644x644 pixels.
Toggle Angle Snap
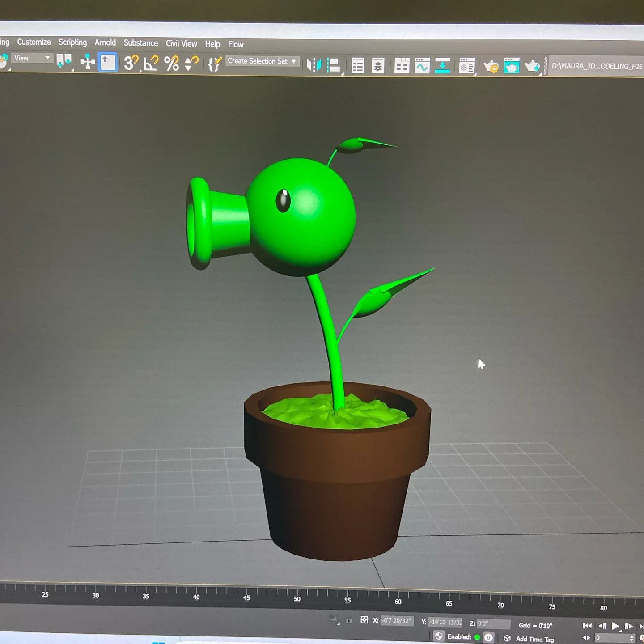click(x=151, y=63)
